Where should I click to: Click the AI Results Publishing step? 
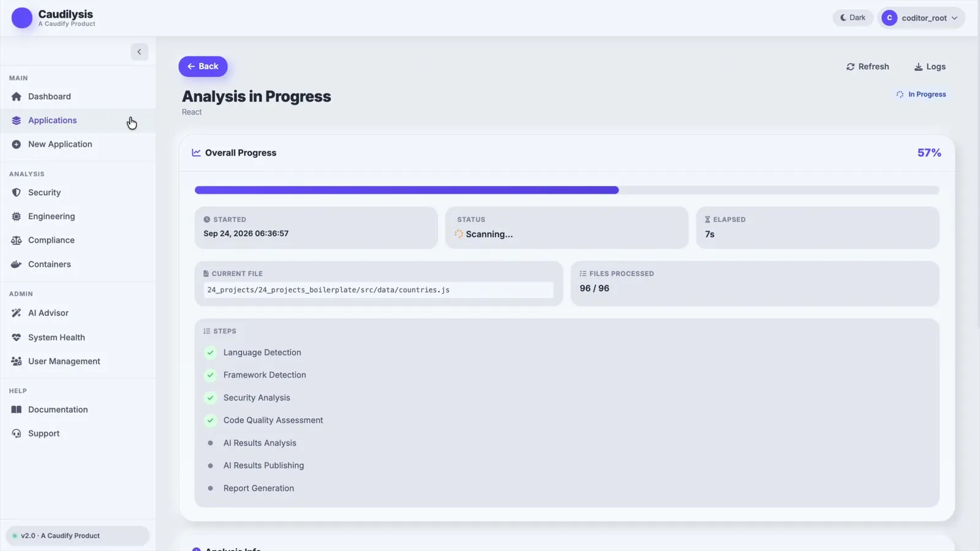(x=263, y=466)
